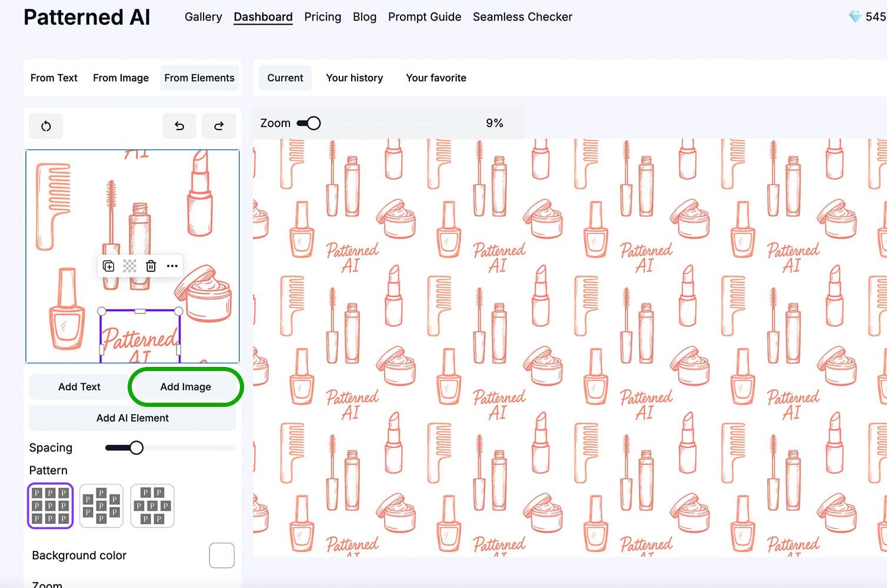Select the undo icon
Viewport: 887px width, 588px height.
(179, 126)
